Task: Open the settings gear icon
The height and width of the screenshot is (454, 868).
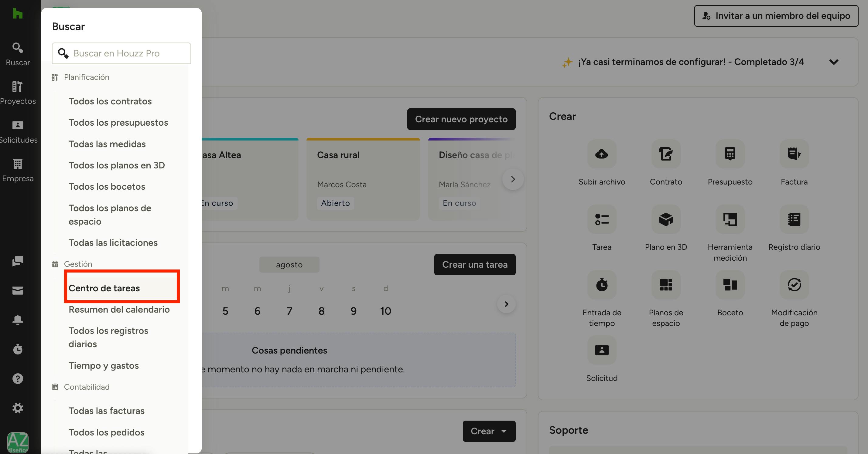Action: click(18, 408)
